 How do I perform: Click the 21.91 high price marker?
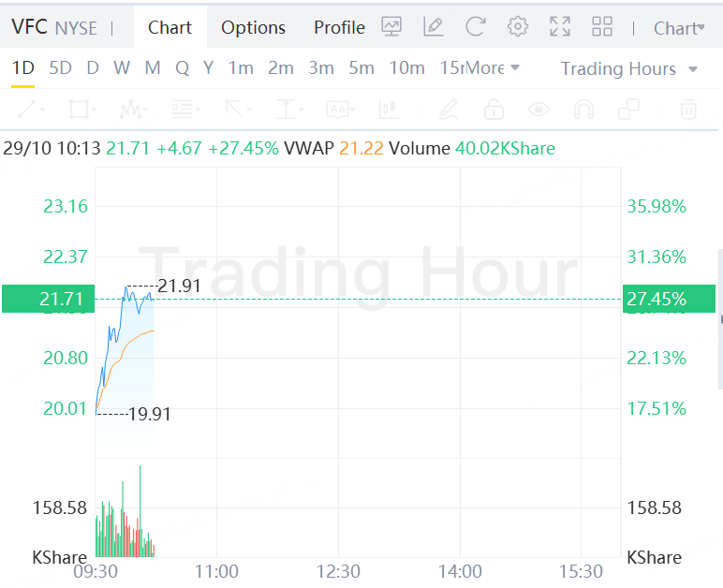[179, 287]
